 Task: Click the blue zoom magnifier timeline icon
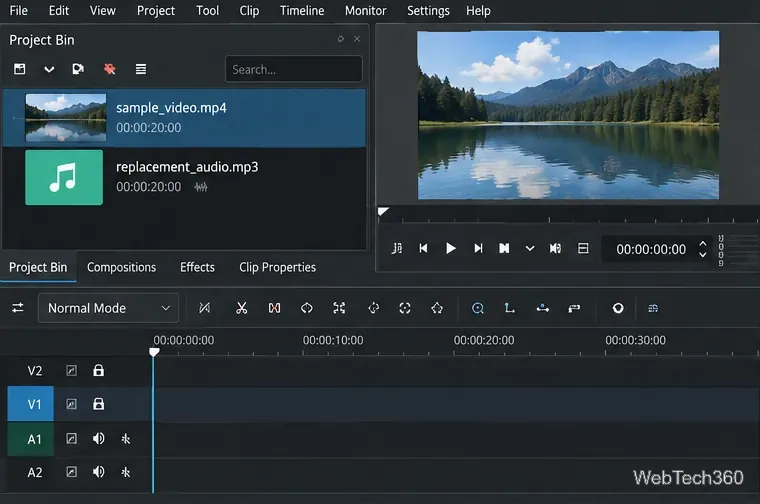477,308
